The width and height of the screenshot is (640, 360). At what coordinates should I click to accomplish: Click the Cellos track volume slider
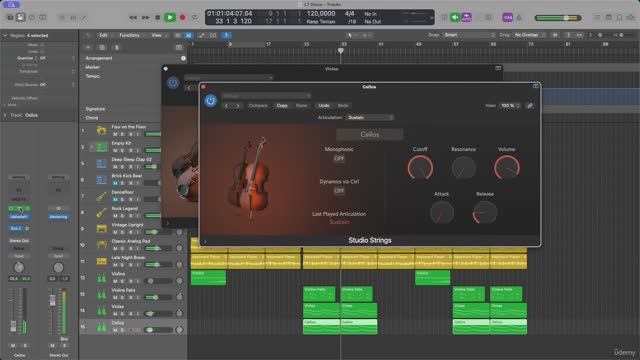(158, 330)
